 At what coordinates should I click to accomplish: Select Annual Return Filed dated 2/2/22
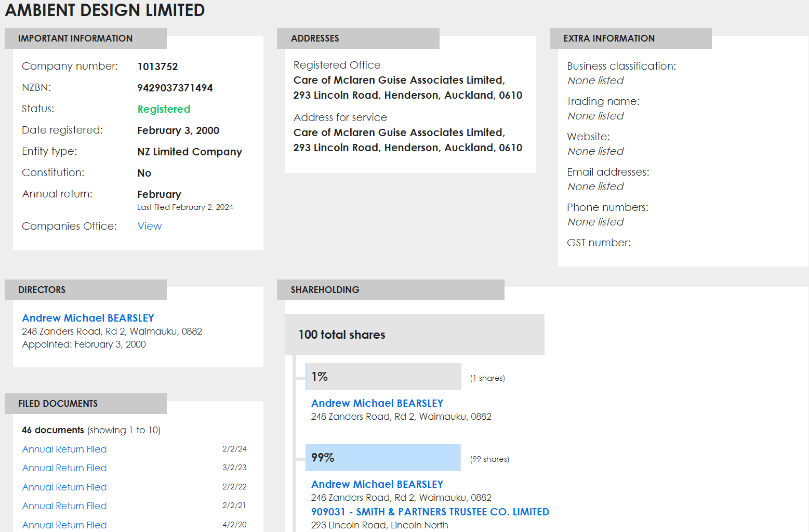64,487
